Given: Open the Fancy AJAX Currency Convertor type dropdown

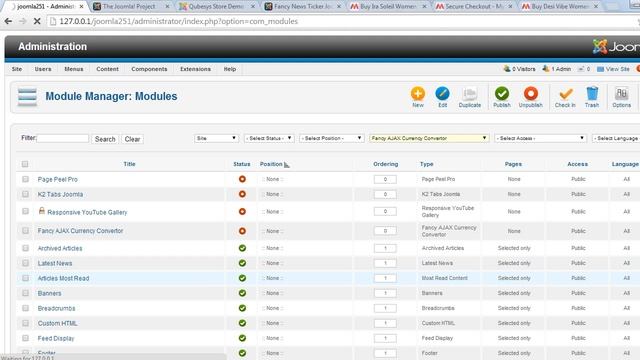Looking at the screenshot, I should (x=429, y=138).
